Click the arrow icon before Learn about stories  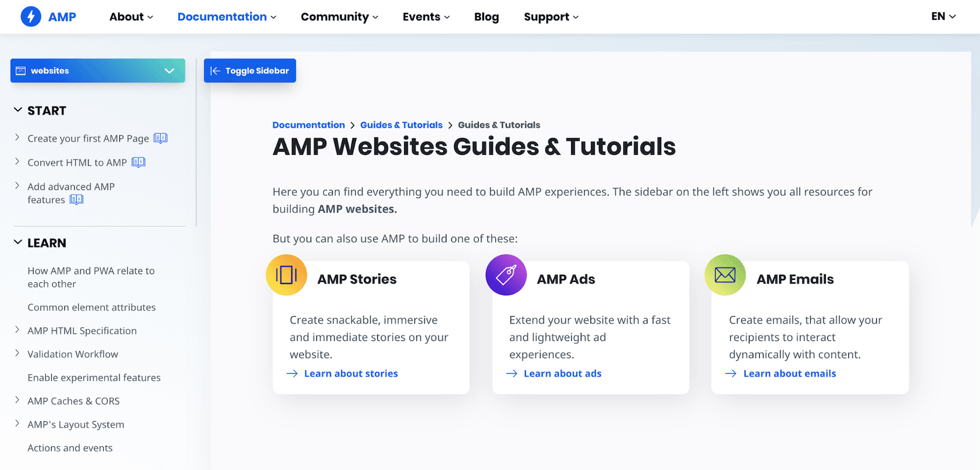[x=292, y=374]
